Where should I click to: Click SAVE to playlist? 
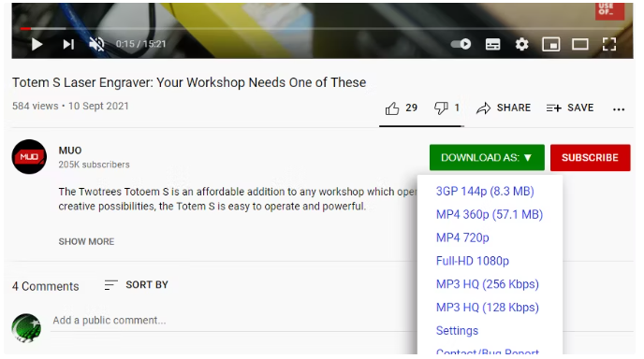(x=570, y=108)
